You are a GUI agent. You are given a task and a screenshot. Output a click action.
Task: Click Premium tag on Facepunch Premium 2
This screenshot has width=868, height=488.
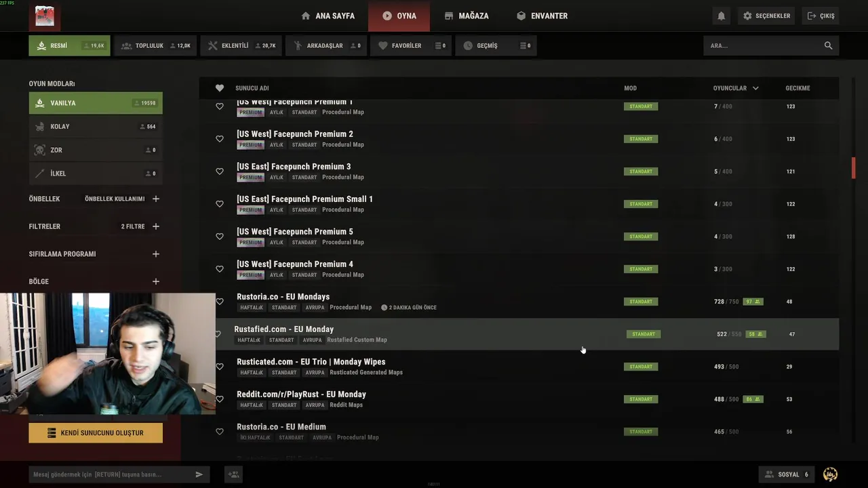tap(250, 145)
